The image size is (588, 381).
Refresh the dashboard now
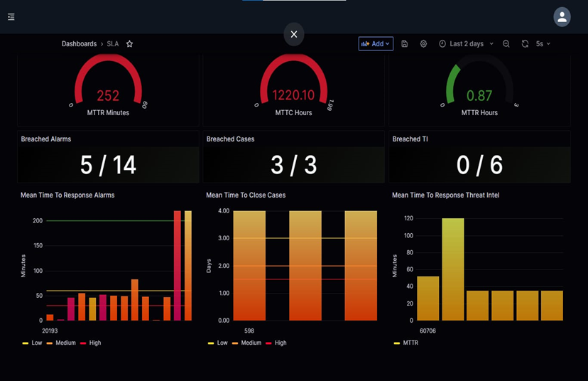click(525, 44)
